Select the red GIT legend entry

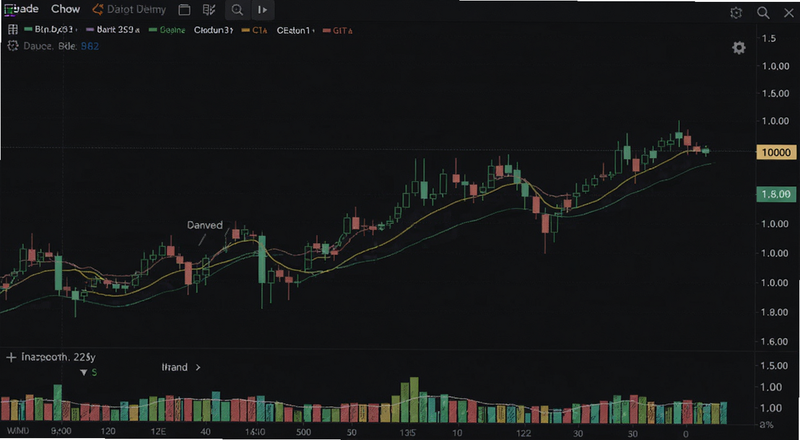coord(337,30)
